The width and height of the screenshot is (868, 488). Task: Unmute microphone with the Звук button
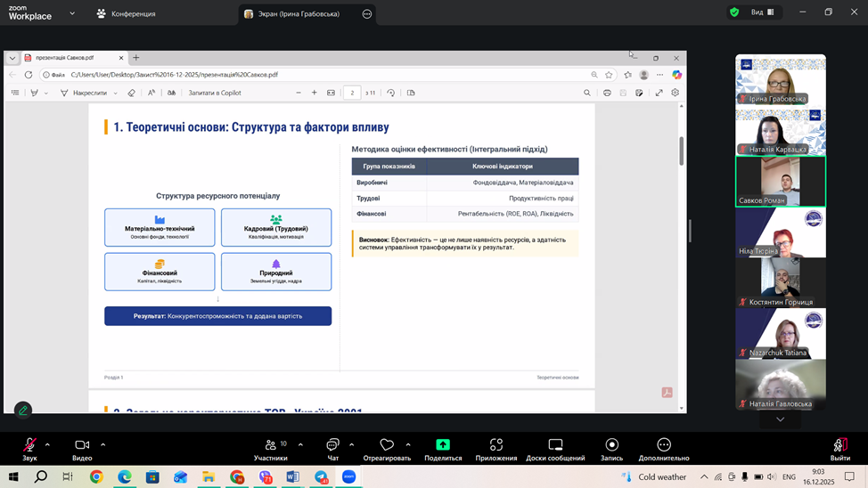(29, 445)
